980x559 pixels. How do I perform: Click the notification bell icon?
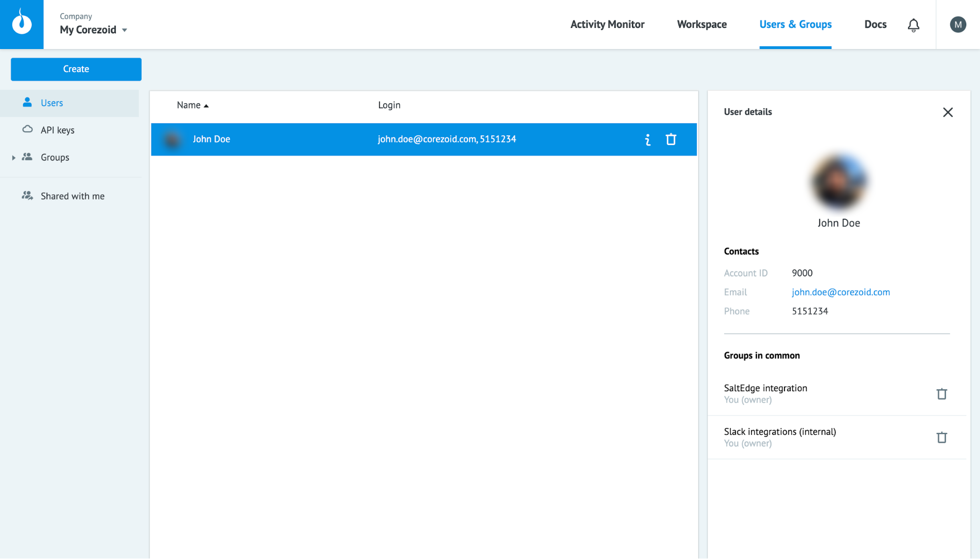click(914, 24)
